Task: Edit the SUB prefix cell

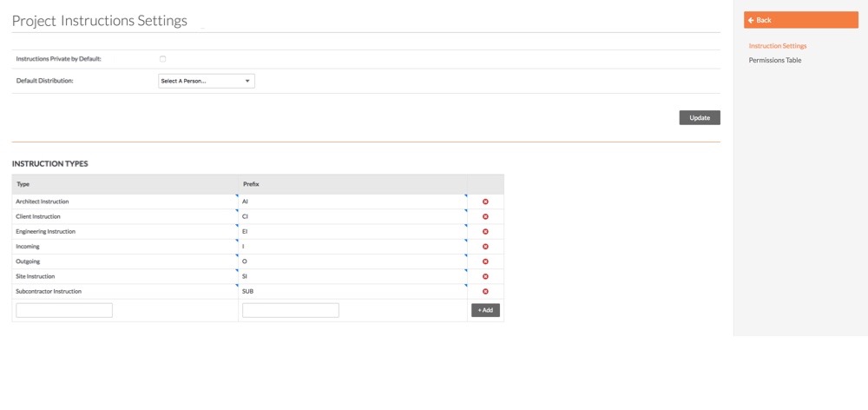Action: click(352, 292)
